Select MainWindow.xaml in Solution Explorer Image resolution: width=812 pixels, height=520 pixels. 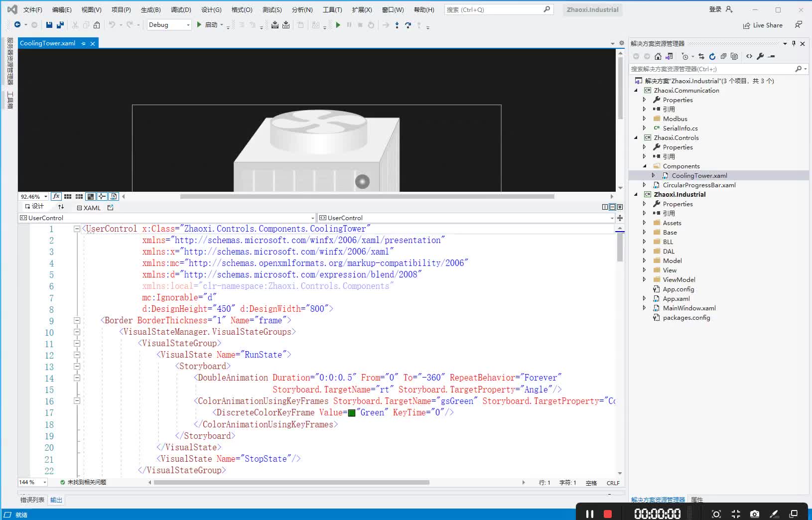(689, 308)
